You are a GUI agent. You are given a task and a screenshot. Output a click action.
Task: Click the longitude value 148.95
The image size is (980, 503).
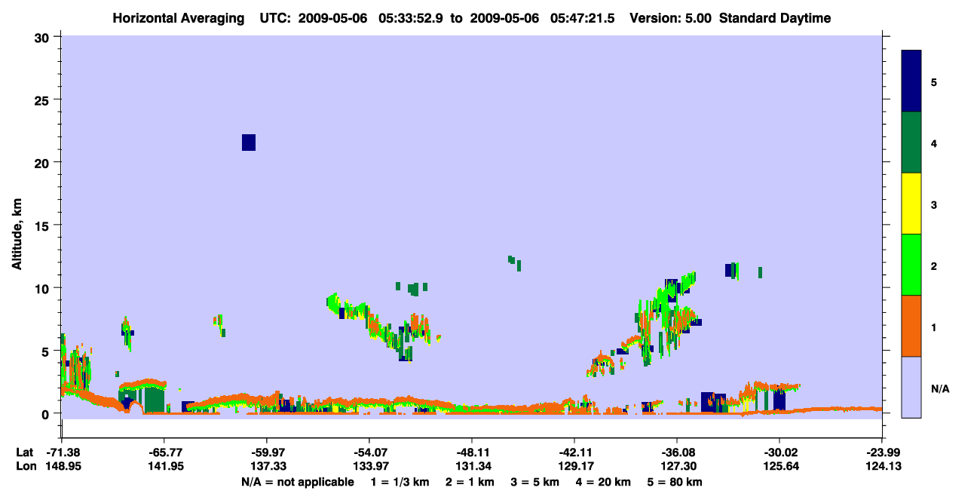pyautogui.click(x=62, y=466)
